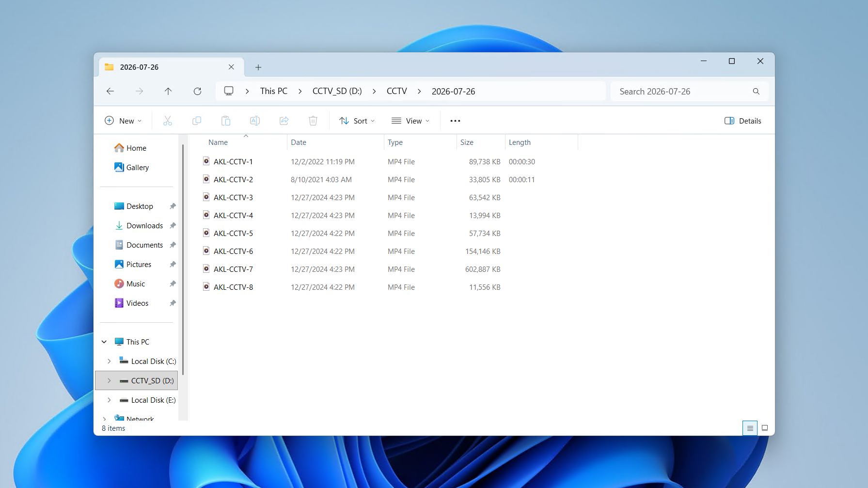Click the PC monitor icon in address bar
Image resolution: width=868 pixels, height=488 pixels.
(229, 91)
